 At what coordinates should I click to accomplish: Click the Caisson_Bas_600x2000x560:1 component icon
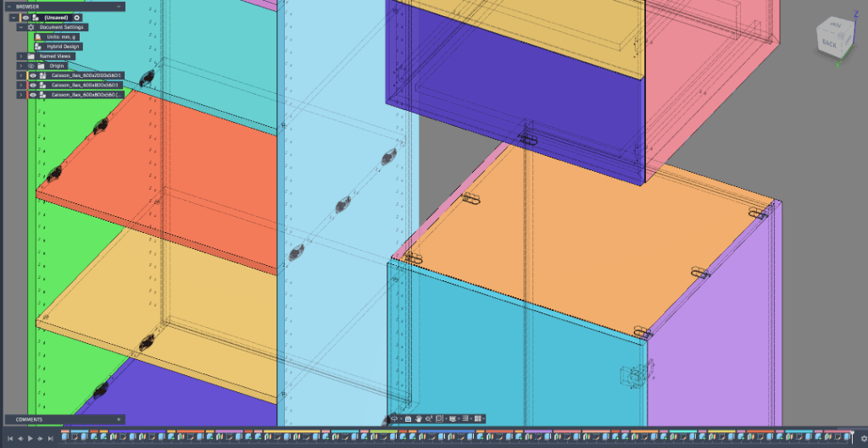click(x=42, y=75)
